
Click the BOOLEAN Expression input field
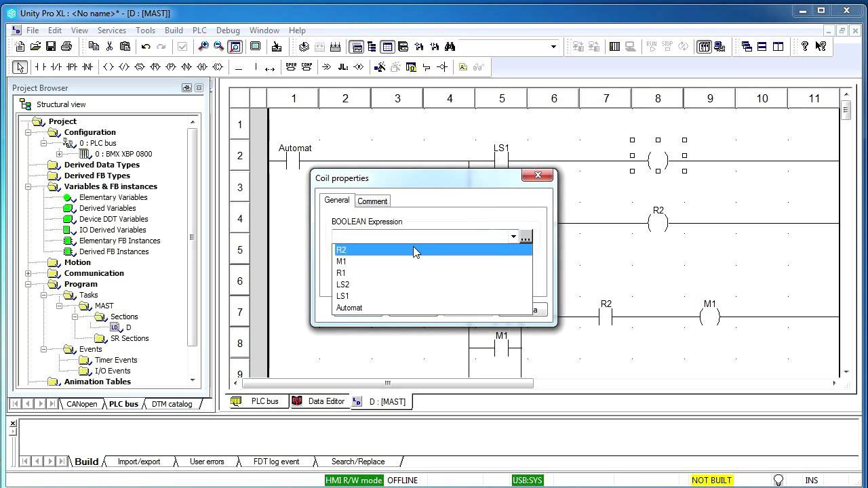click(x=420, y=237)
